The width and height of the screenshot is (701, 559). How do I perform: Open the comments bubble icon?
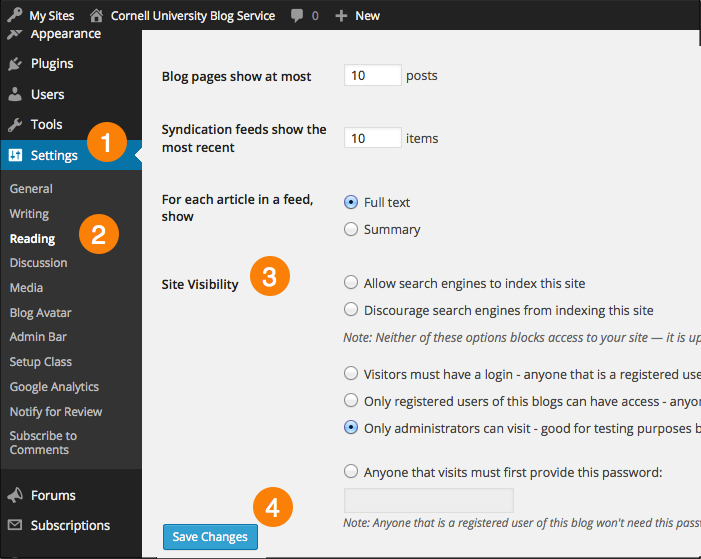296,16
